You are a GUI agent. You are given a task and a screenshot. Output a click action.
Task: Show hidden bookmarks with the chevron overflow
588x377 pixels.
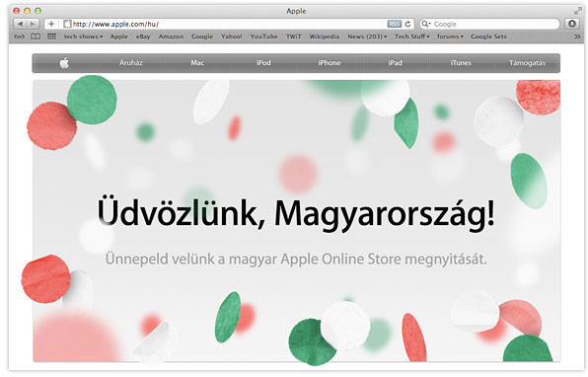577,37
